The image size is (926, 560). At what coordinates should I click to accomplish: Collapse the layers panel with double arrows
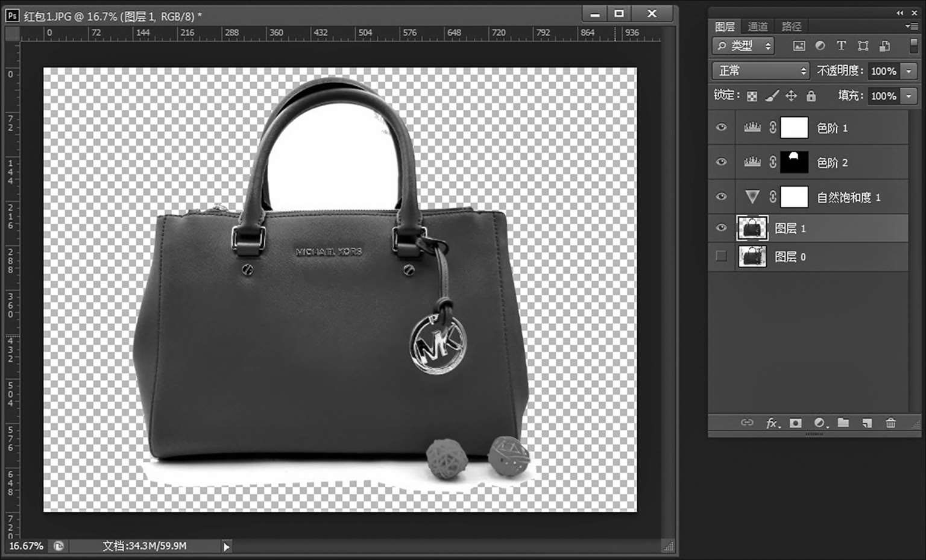point(900,13)
